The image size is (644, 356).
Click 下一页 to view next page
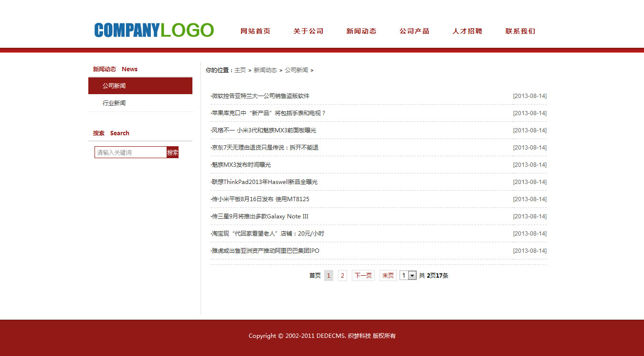click(363, 276)
